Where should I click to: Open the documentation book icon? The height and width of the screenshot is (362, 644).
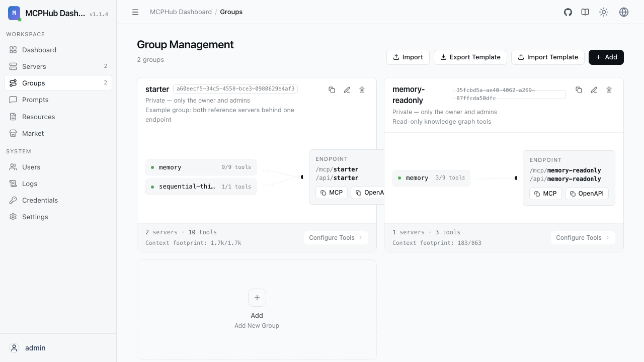tap(585, 12)
